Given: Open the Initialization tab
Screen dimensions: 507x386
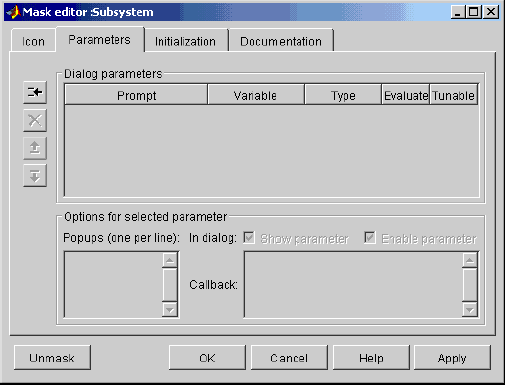Looking at the screenshot, I should click(186, 41).
